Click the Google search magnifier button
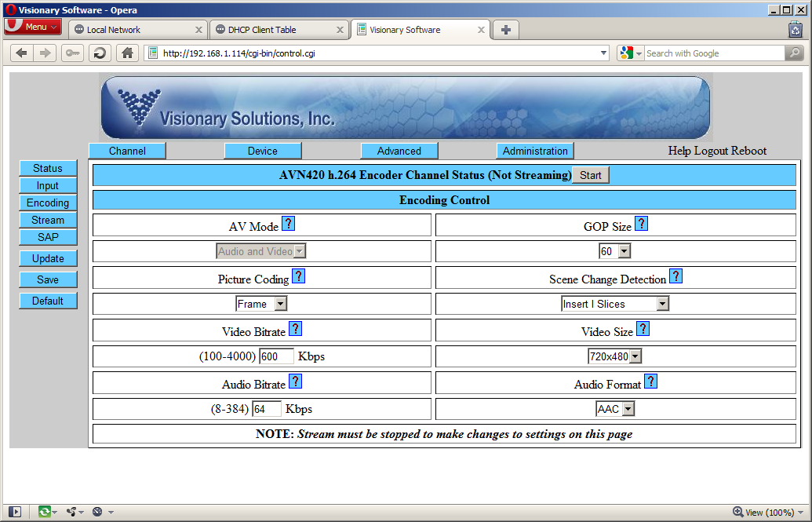Screen dimensions: 812x522 point(794,53)
